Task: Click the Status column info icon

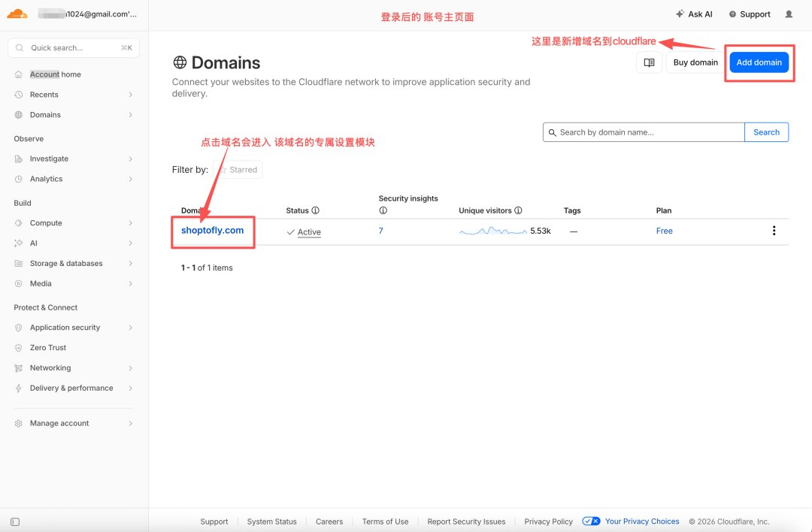Action: point(315,210)
